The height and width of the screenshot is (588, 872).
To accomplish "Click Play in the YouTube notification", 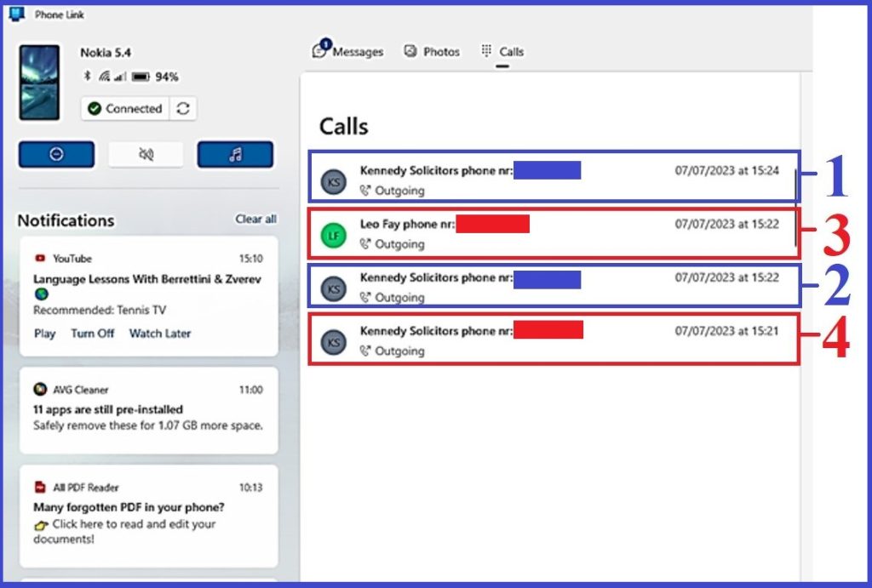I will tap(44, 334).
